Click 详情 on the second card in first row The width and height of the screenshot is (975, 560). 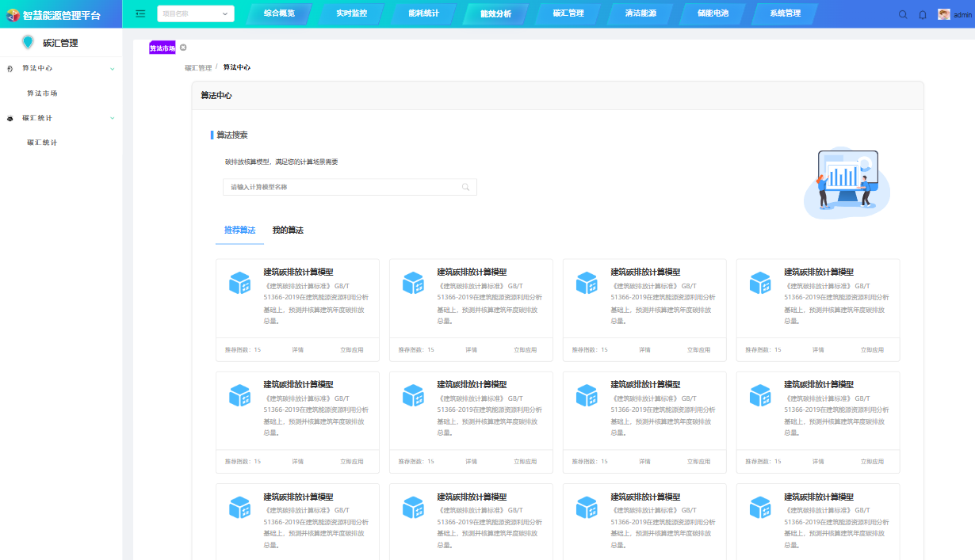(471, 349)
